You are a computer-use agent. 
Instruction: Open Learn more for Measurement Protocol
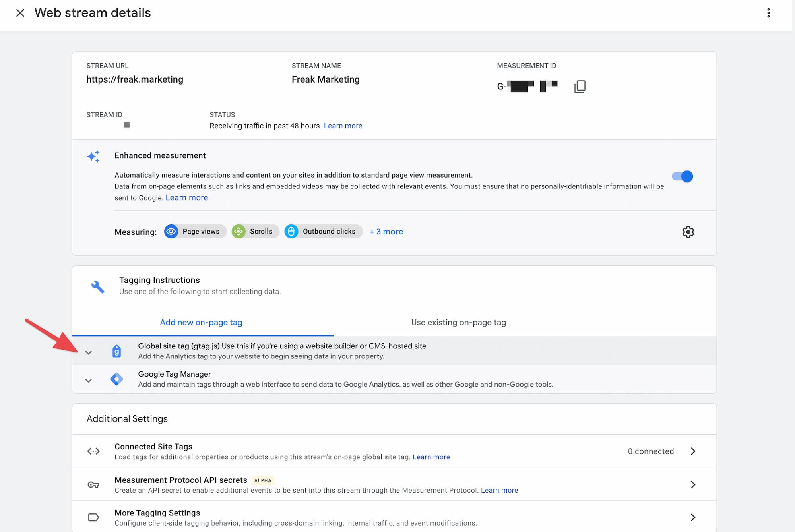click(500, 490)
